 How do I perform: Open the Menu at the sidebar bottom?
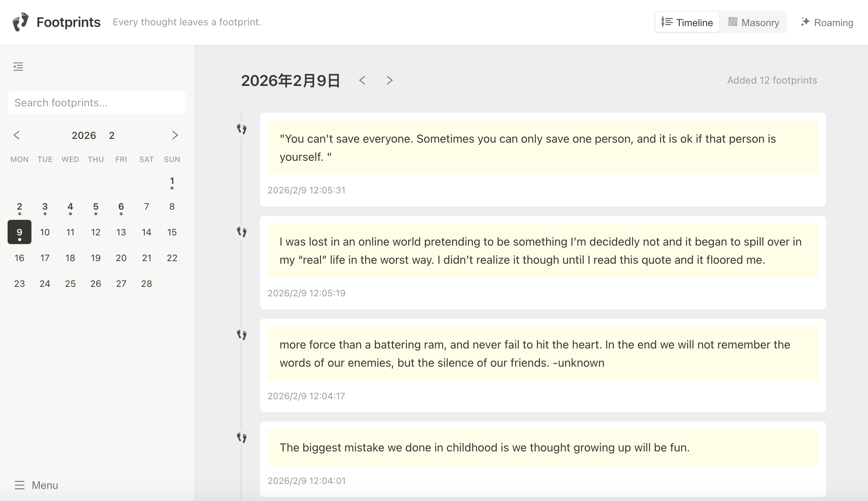click(x=44, y=485)
